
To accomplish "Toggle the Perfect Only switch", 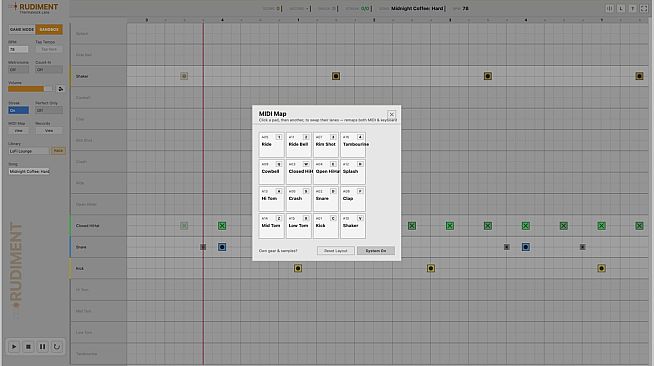I will (49, 110).
